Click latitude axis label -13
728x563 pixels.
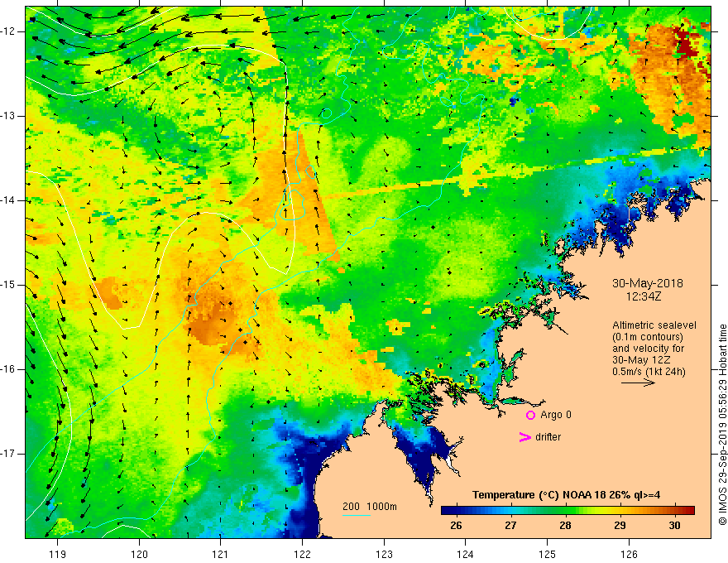coord(8,116)
